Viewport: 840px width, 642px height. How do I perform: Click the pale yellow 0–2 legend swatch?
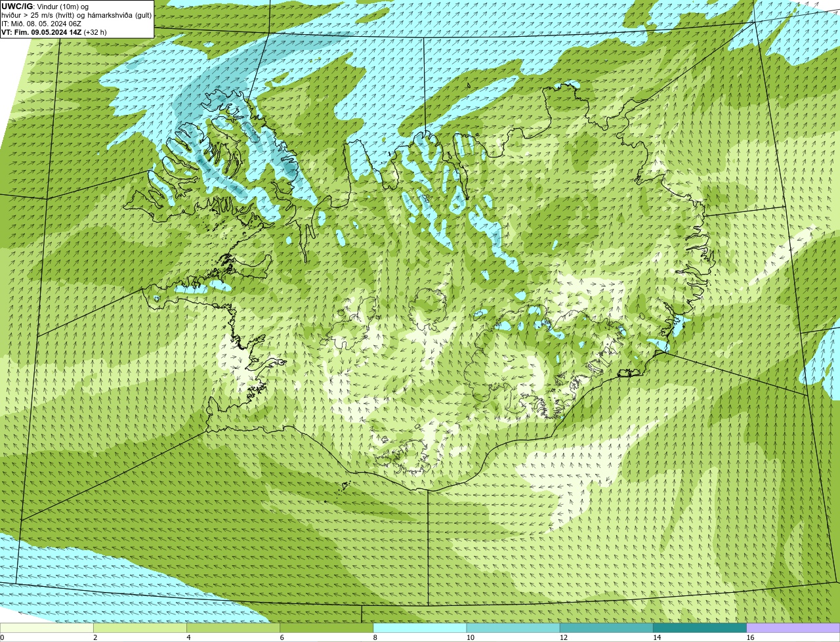[x=47, y=628]
